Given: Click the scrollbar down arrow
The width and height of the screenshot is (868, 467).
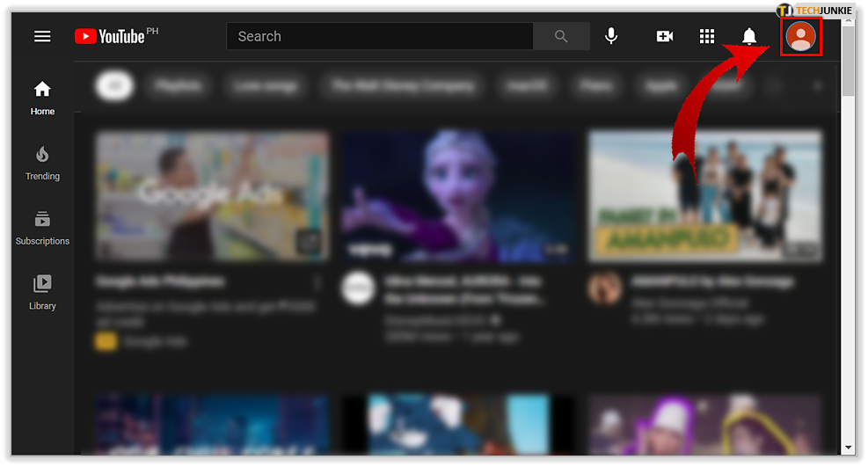Looking at the screenshot, I should (848, 448).
